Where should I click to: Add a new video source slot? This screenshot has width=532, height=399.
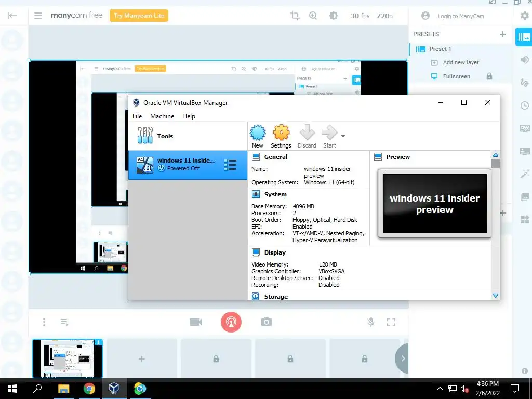click(142, 358)
